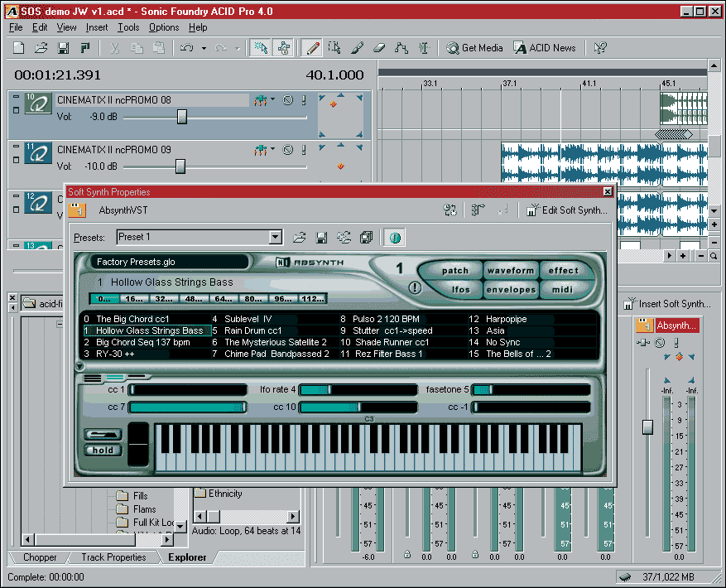
Task: Save the soft synth preset with disk icon
Action: (x=321, y=238)
